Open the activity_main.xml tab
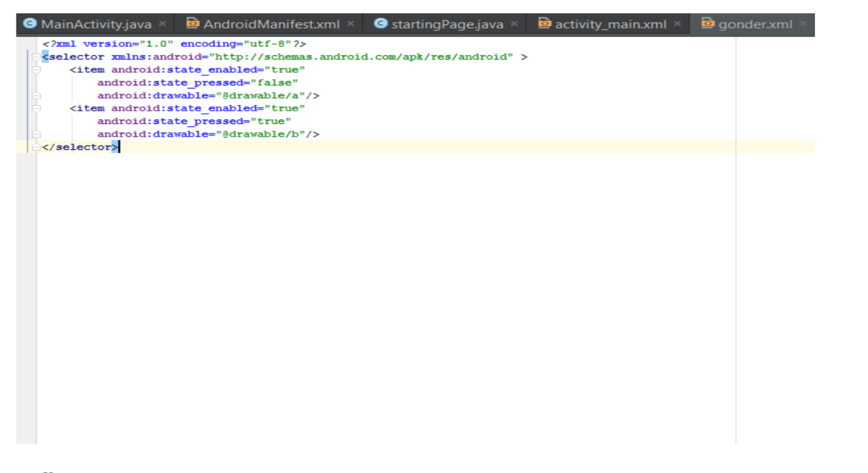 611,24
